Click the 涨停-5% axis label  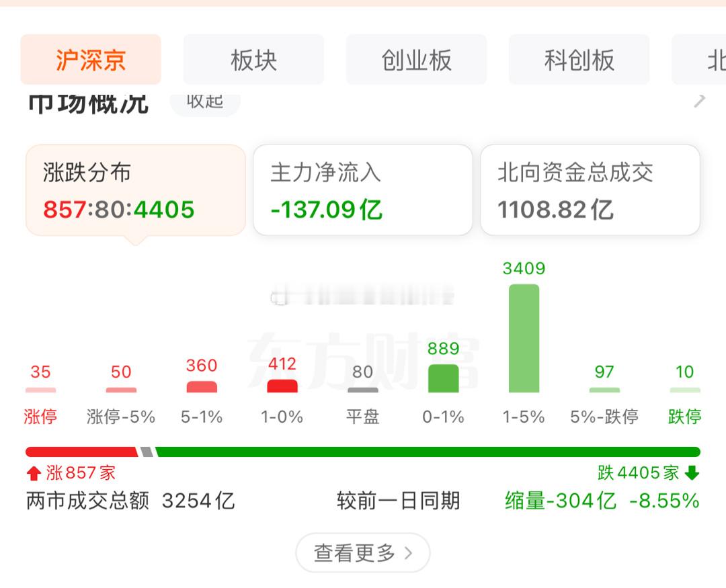coord(121,417)
